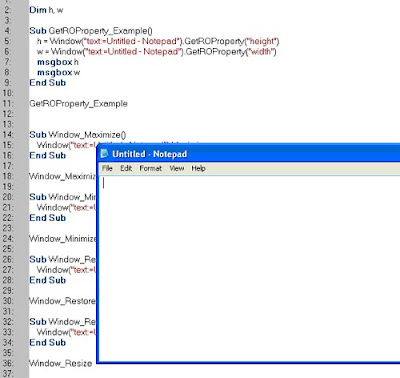Click 'End Sub' on line 16

47,155
